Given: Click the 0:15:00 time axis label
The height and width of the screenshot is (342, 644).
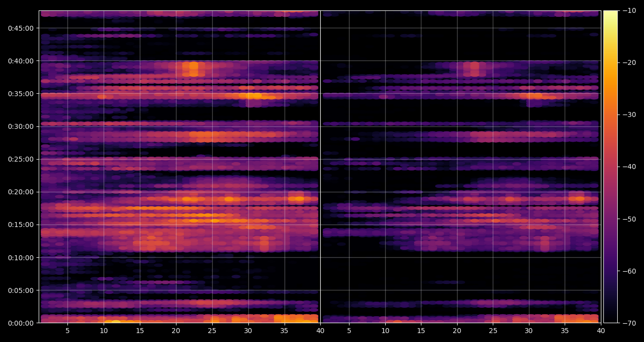Looking at the screenshot, I should pyautogui.click(x=20, y=225).
